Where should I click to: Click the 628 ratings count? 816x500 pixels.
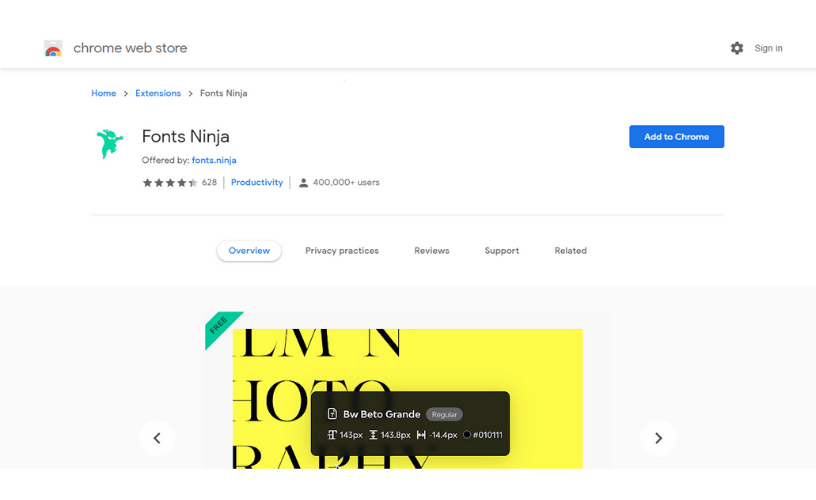point(209,183)
